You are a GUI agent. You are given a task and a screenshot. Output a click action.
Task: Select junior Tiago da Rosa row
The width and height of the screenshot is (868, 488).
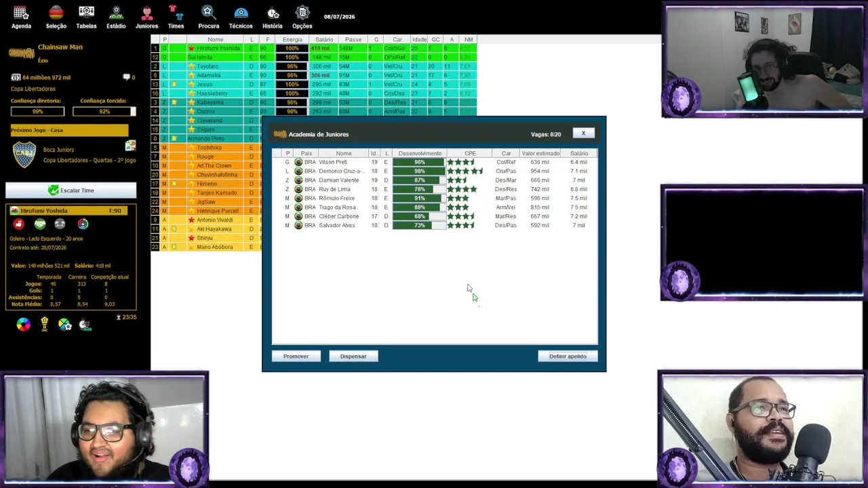435,207
